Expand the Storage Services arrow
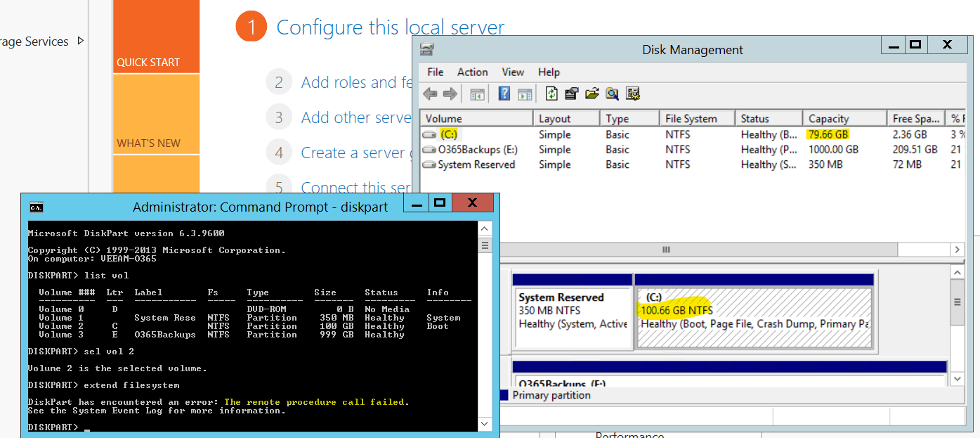 pos(80,41)
